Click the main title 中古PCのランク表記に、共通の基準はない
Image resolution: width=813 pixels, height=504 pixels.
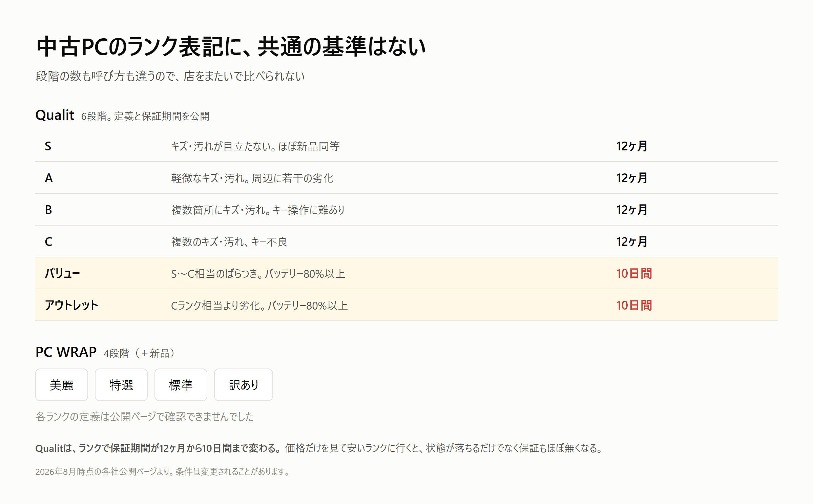(x=231, y=46)
